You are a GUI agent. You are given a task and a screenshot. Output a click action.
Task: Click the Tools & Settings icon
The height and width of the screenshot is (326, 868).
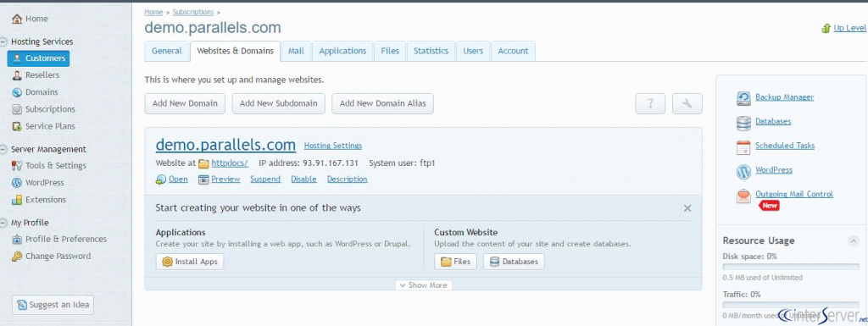17,166
